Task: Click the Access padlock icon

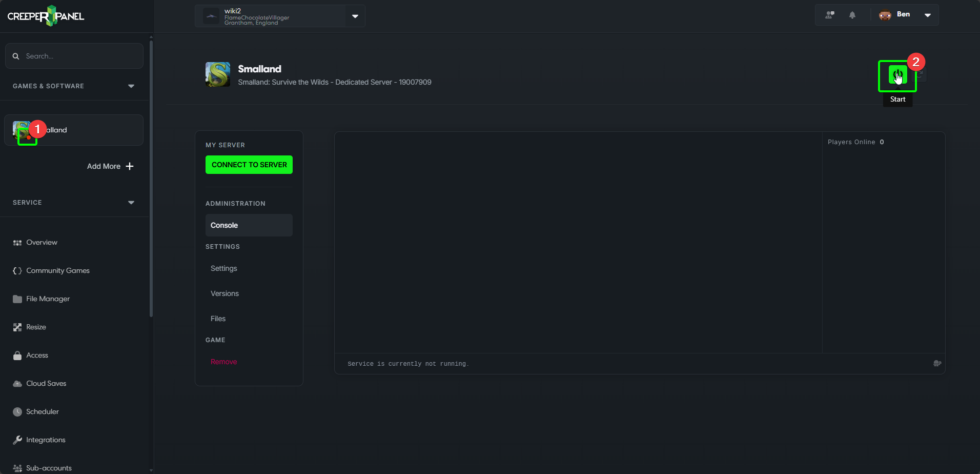Action: click(x=17, y=355)
